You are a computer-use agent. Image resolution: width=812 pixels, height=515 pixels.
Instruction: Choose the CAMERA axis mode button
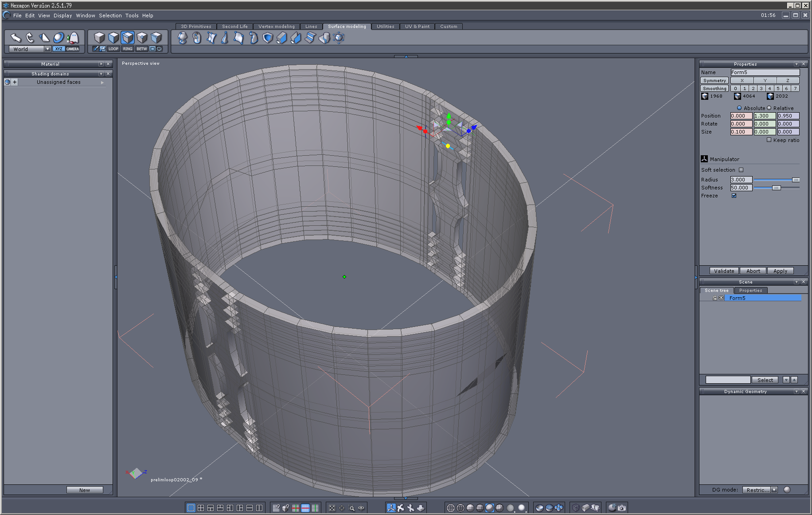(x=73, y=49)
